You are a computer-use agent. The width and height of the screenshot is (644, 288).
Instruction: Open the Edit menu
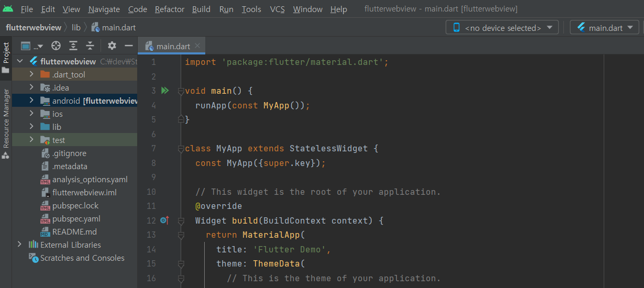point(48,9)
